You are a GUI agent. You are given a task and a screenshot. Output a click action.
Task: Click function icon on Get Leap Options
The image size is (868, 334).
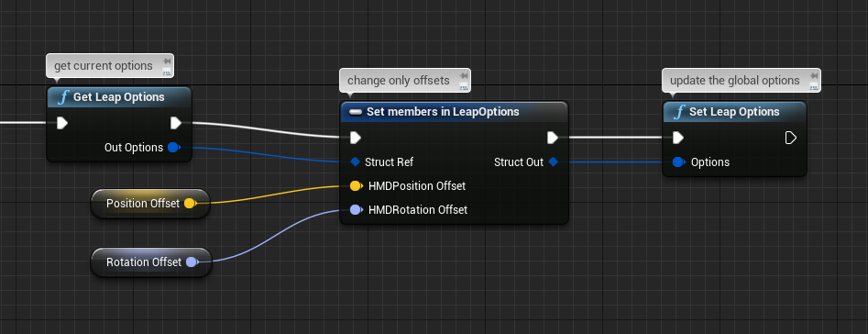point(63,97)
